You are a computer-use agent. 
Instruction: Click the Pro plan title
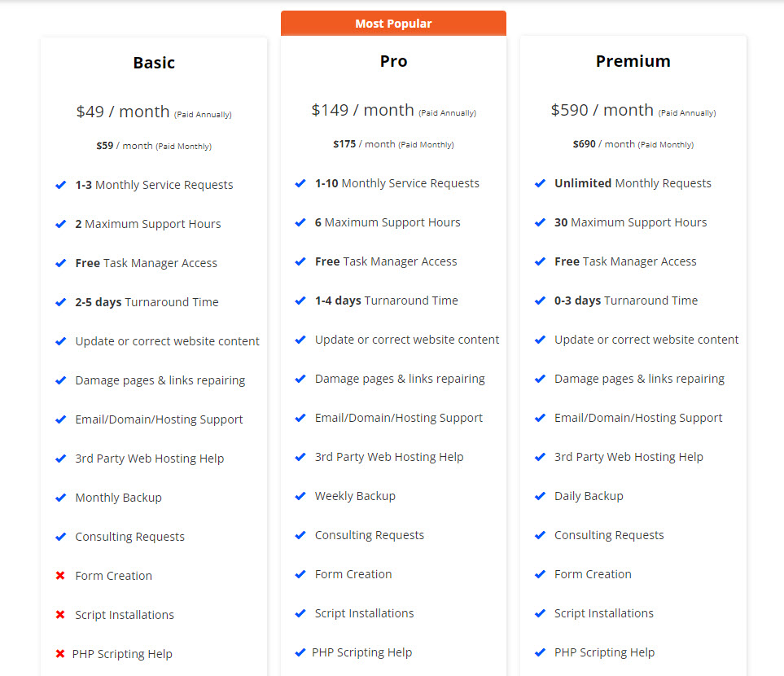393,61
